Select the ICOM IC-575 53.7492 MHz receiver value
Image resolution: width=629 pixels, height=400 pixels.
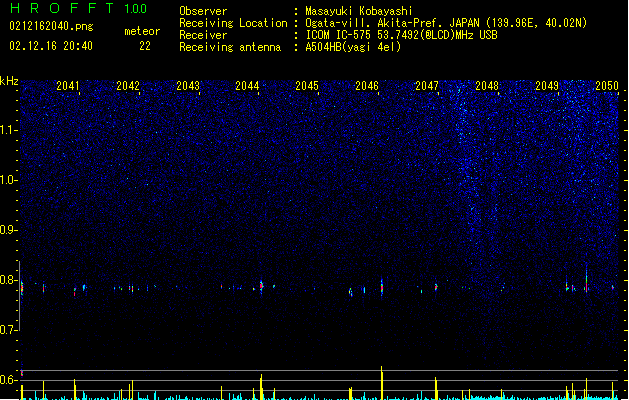402,35
